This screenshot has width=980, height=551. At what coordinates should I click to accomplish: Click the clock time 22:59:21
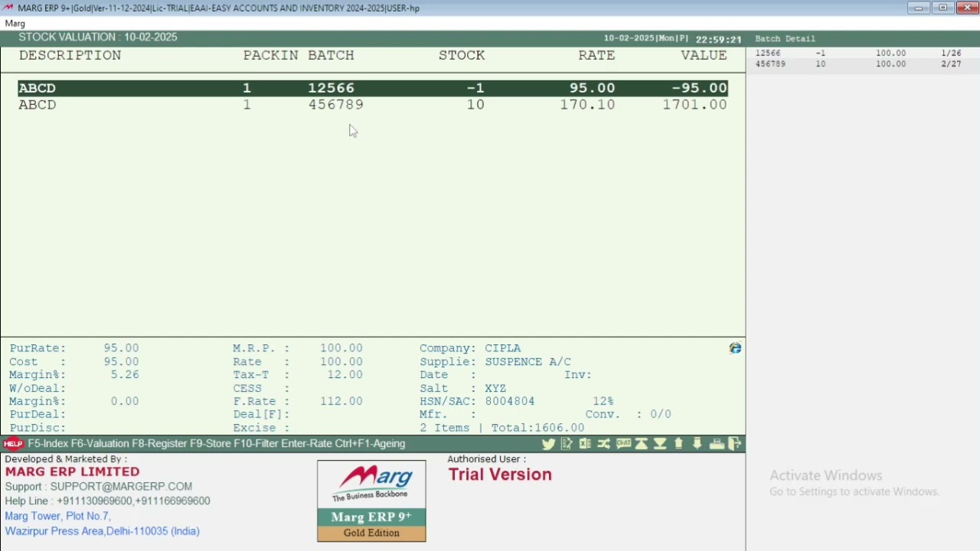pos(718,39)
